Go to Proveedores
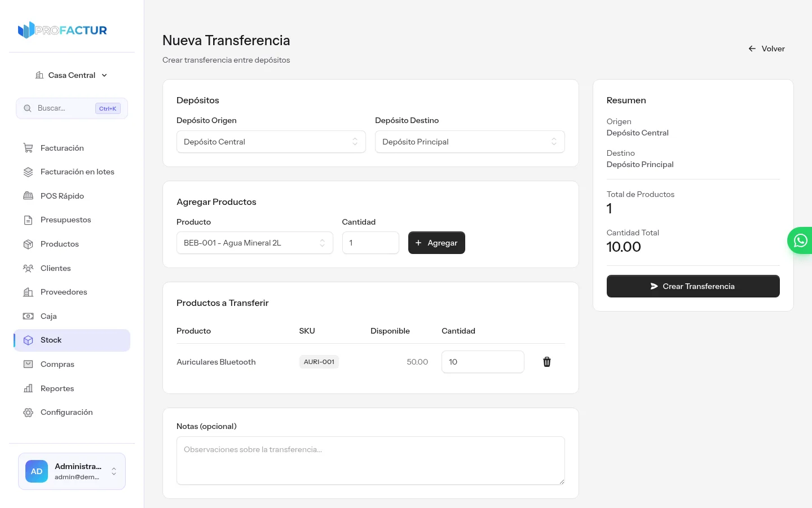Viewport: 812px width, 508px height. pos(72,292)
